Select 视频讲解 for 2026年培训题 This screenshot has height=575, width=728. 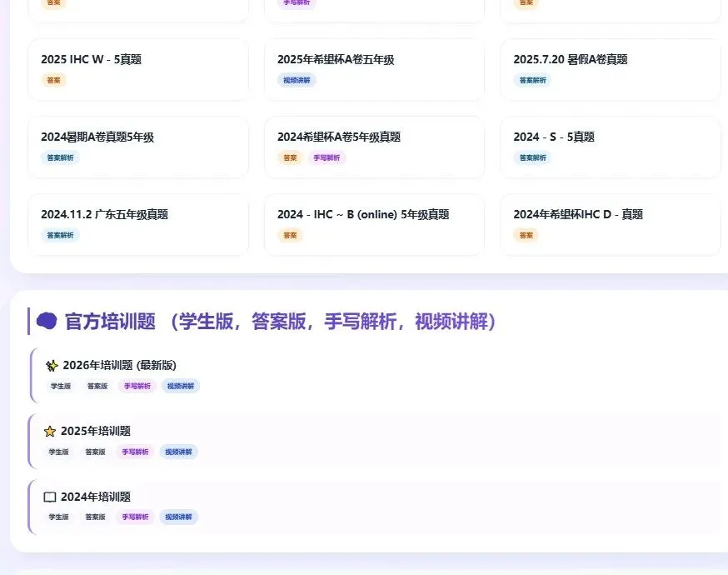coord(181,386)
